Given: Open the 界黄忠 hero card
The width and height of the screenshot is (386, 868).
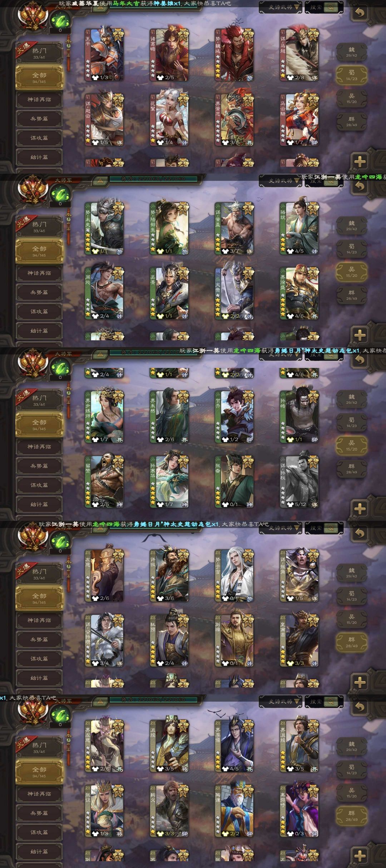Looking at the screenshot, I should point(234,120).
